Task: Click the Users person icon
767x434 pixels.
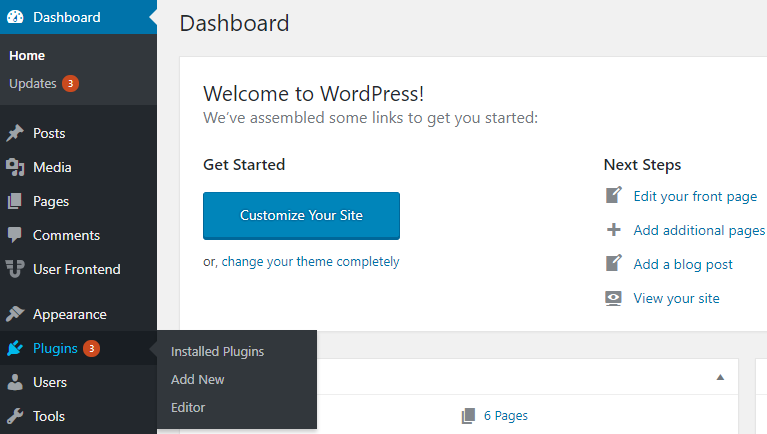Action: (x=15, y=382)
